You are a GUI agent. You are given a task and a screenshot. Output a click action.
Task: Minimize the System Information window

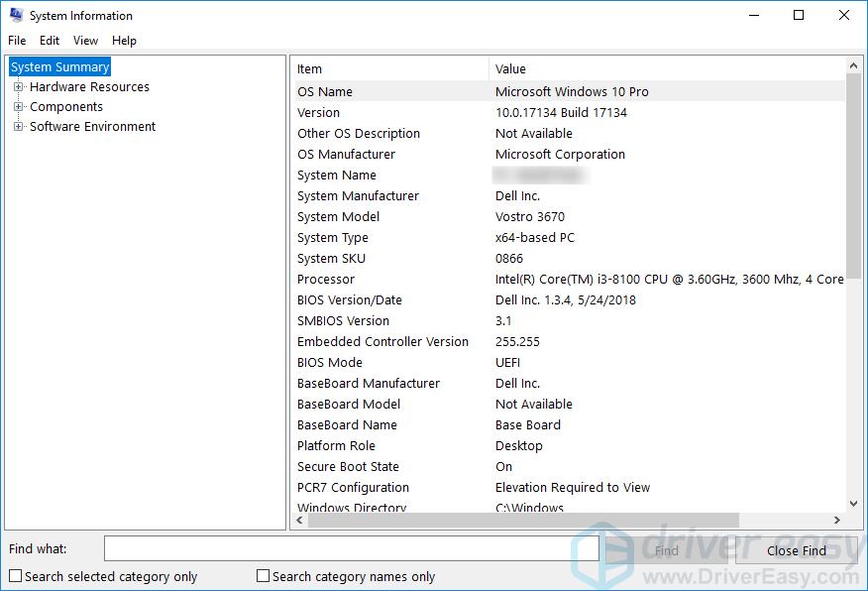[x=754, y=15]
